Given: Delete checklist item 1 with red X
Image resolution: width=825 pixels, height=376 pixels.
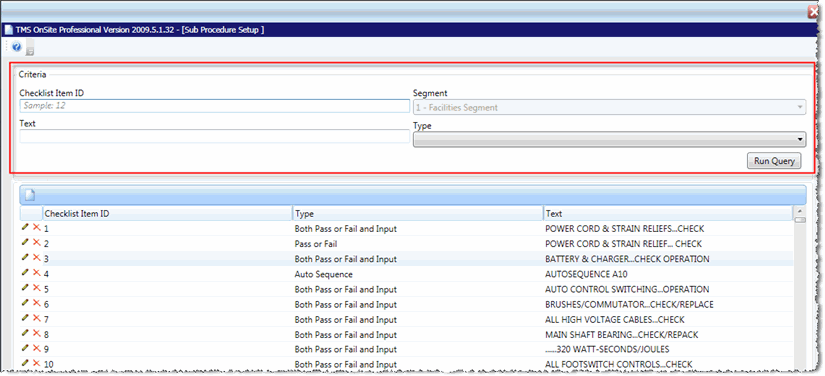Looking at the screenshot, I should tap(36, 227).
